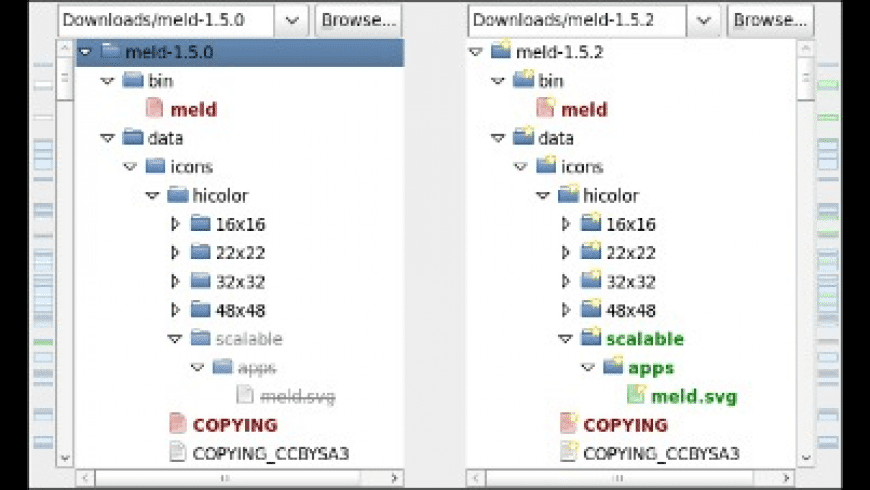Click the left pane scroll up arrow

pos(65,48)
